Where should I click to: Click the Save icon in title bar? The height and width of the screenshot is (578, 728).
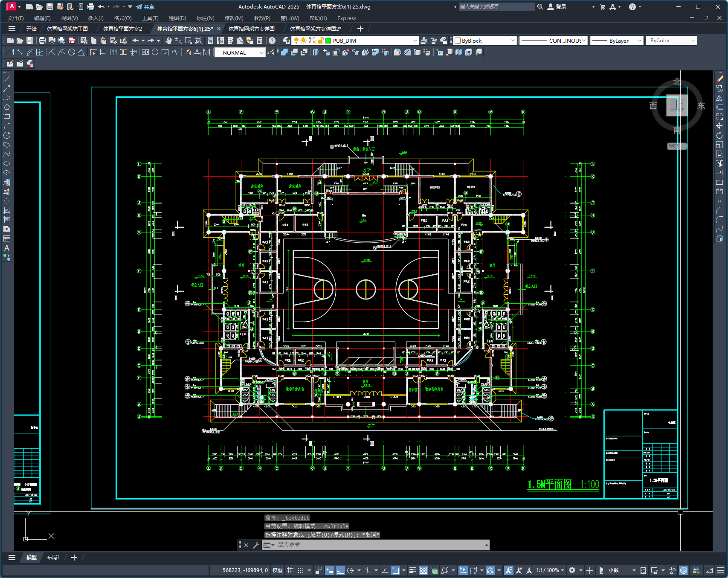[50, 6]
